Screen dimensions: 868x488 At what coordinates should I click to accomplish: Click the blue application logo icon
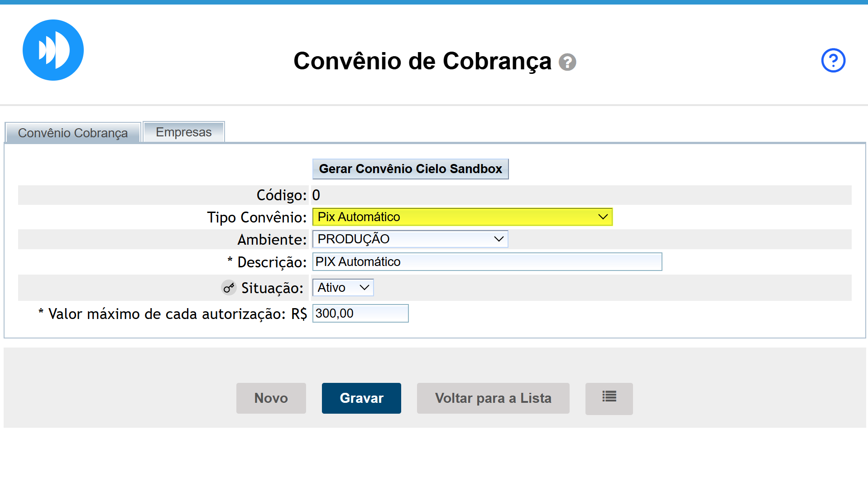pyautogui.click(x=53, y=50)
